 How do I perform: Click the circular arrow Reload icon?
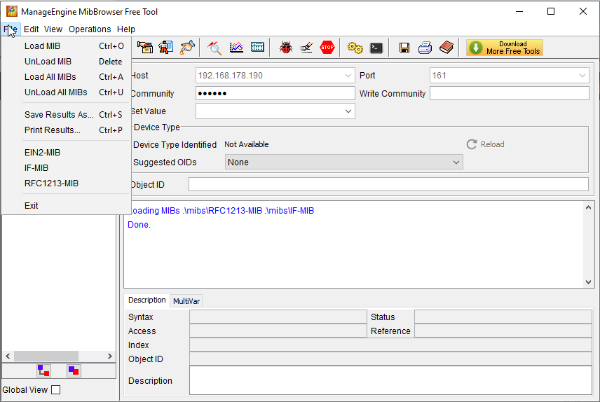click(471, 144)
